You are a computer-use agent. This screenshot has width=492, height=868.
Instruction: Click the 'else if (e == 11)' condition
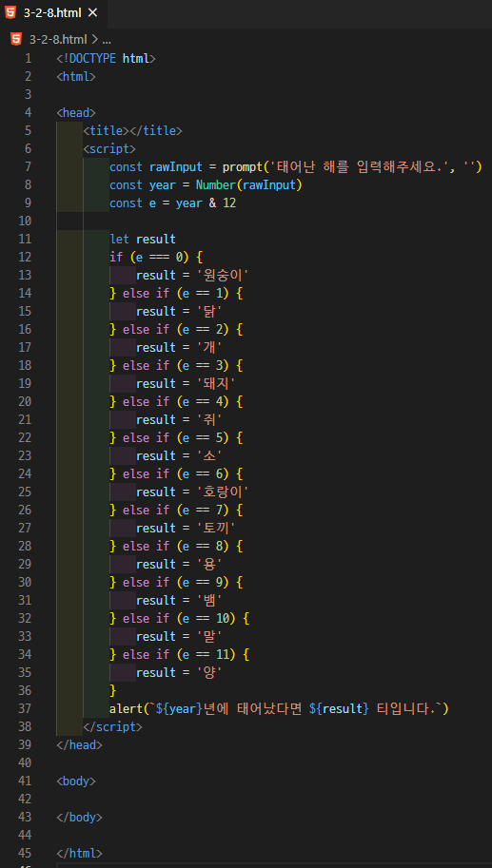pos(180,654)
